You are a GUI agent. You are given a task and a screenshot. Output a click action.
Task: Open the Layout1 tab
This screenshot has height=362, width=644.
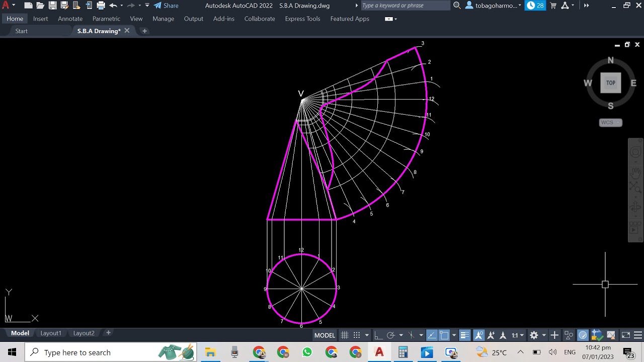(x=51, y=333)
